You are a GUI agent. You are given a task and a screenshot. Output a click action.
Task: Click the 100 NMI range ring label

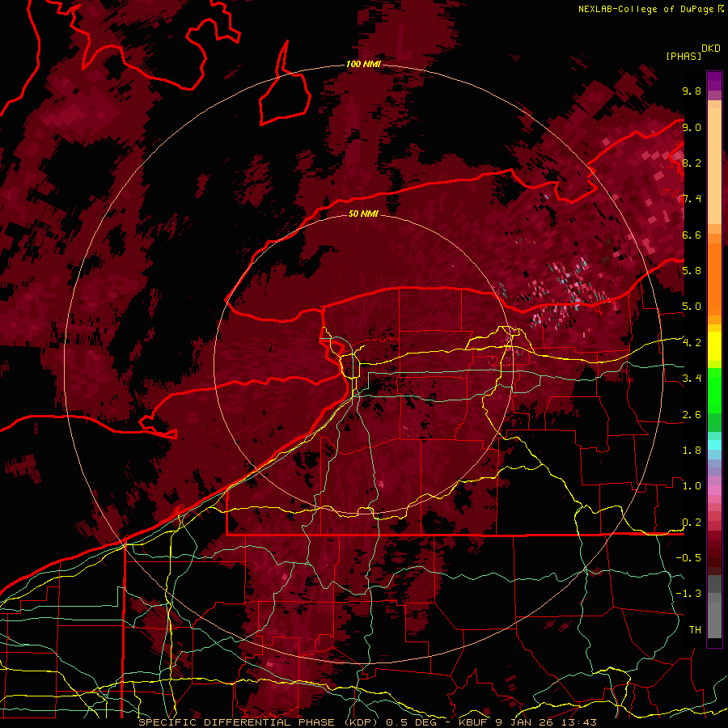click(x=363, y=64)
